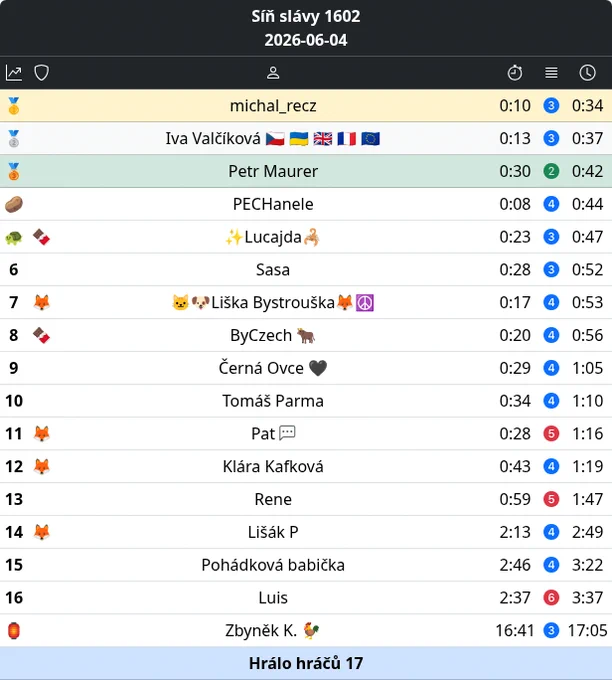Click the Síň slávy 1602 title
Viewport: 612px width, 680px height.
(306, 16)
